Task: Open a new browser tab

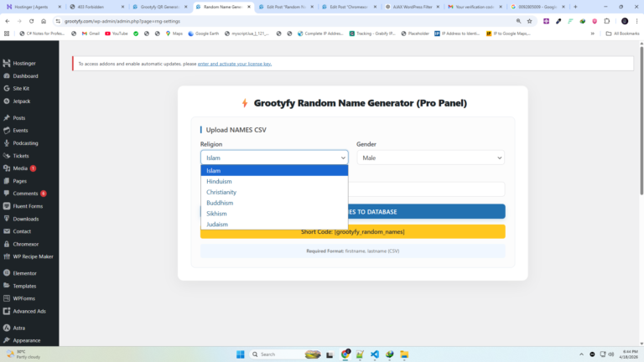Action: pyautogui.click(x=575, y=7)
